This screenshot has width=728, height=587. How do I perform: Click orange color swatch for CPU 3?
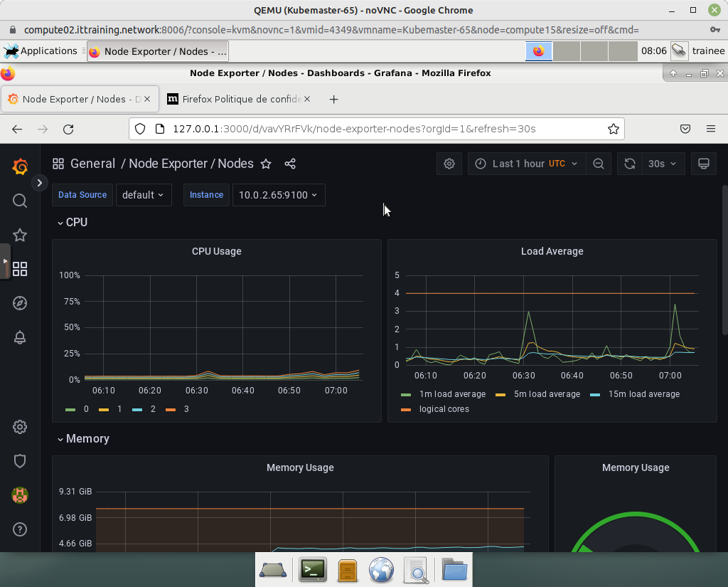pyautogui.click(x=171, y=410)
